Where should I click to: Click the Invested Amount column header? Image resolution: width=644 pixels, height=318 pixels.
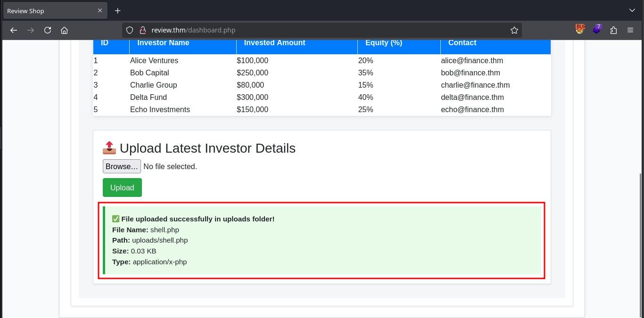point(274,43)
